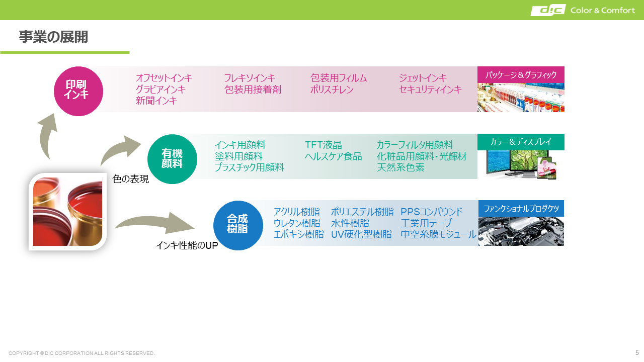644x362 pixels.
Task: Click the text インキ用顔料
Action: tap(240, 145)
